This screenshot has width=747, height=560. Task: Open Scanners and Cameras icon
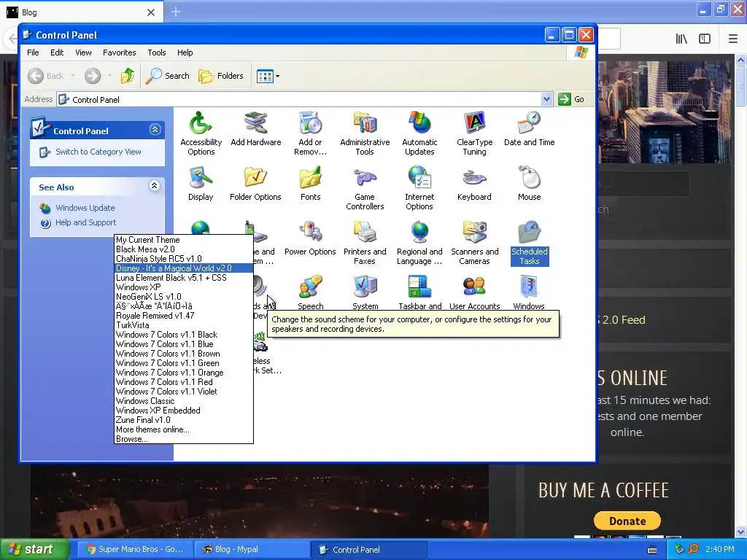pos(474,243)
